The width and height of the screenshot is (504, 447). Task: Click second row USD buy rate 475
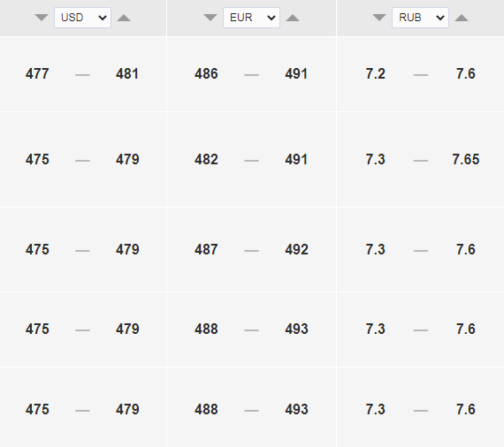pos(37,160)
